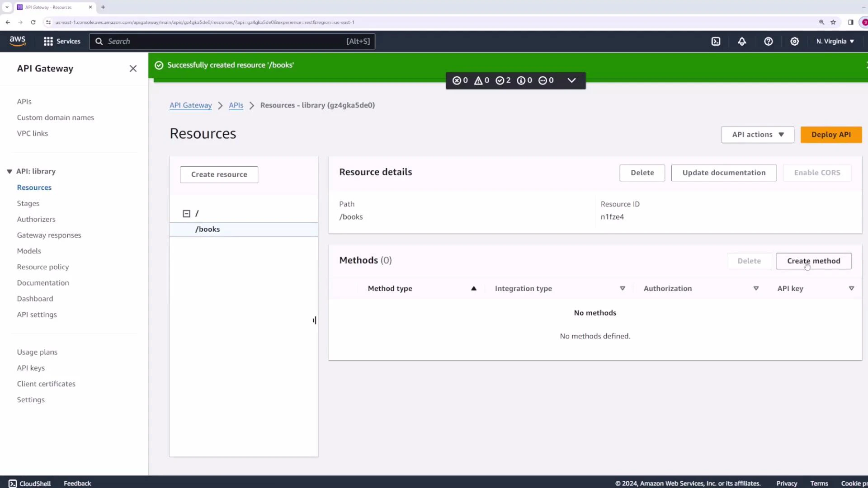Open the N. Virginia region selector
The height and width of the screenshot is (488, 868).
point(835,41)
